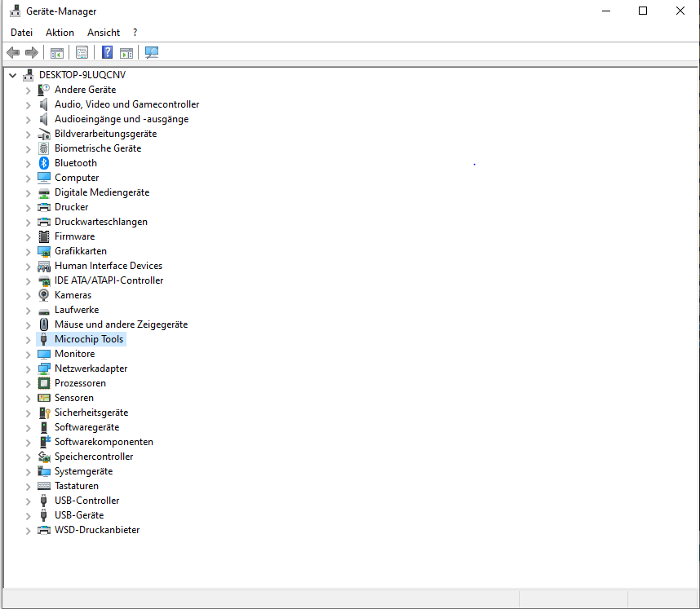This screenshot has height=609, width=700.
Task: Click the Softwarekomponenten icon
Action: click(x=44, y=442)
